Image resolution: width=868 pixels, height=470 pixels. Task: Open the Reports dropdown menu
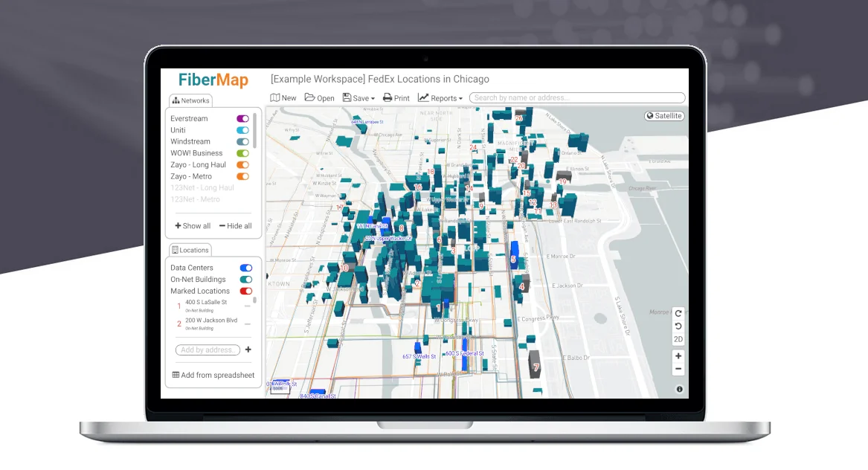[440, 98]
